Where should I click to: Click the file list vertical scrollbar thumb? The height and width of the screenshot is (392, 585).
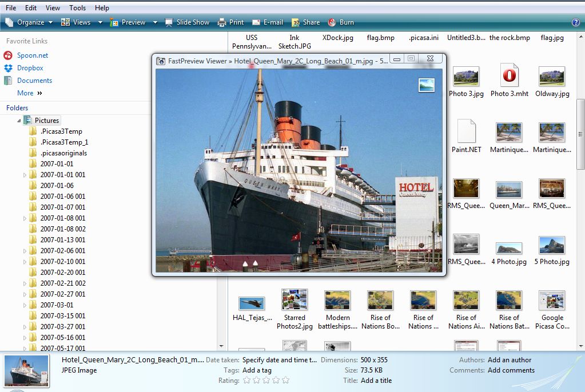click(x=580, y=134)
